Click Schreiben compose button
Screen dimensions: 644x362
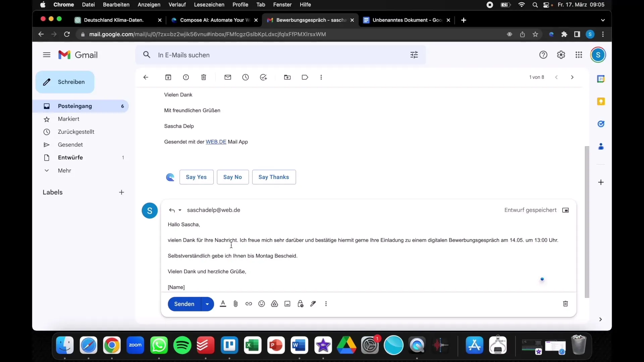click(65, 82)
